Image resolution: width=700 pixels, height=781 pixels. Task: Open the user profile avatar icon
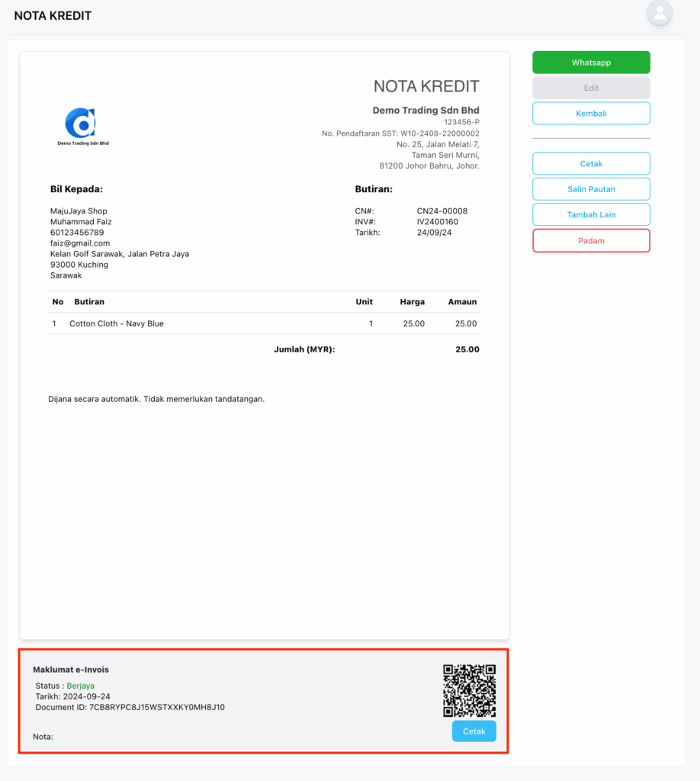point(660,14)
